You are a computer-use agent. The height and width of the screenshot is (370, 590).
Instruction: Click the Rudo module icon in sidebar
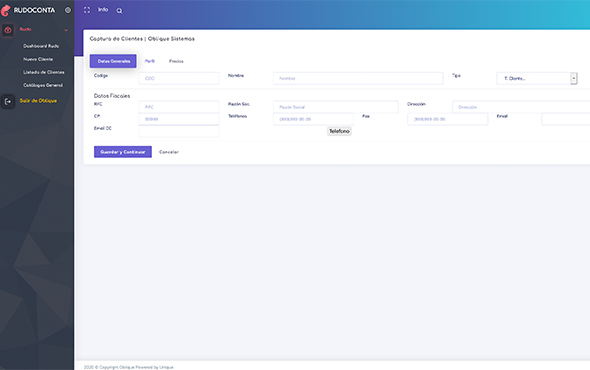8,30
